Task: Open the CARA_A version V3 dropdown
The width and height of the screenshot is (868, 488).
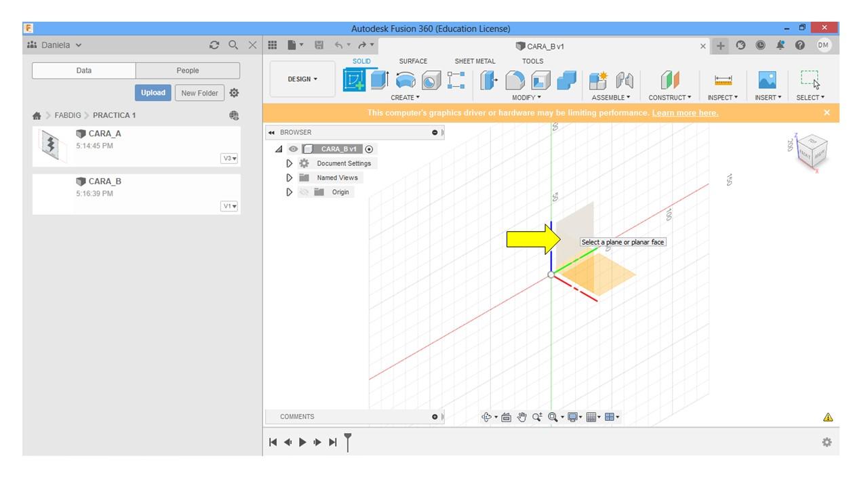Action: click(x=230, y=159)
